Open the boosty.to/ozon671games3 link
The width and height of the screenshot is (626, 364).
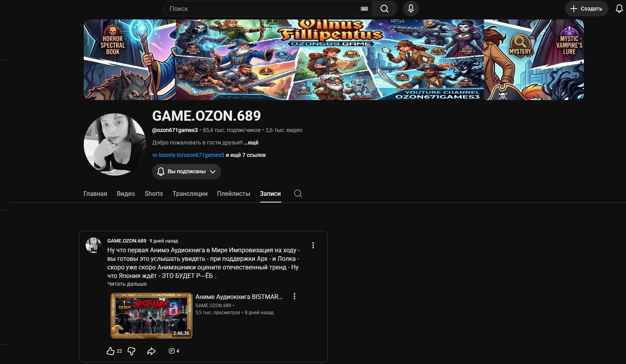(x=191, y=155)
